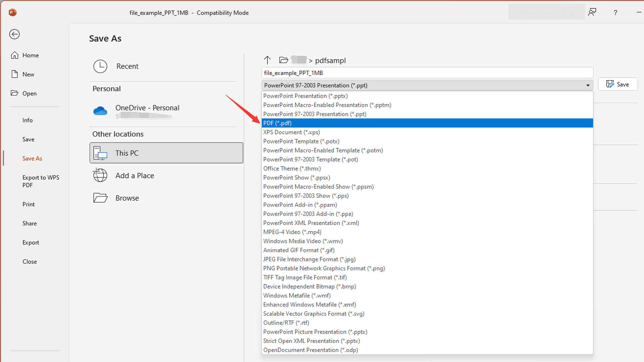Viewport: 644px width, 362px height.
Task: Click the open folder path icon
Action: [x=284, y=60]
